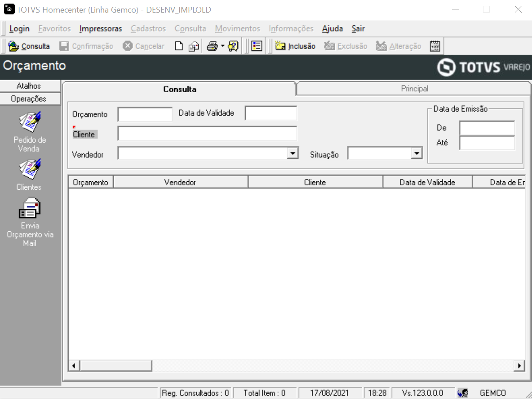
Task: Click the printer icon in toolbar
Action: click(x=213, y=46)
